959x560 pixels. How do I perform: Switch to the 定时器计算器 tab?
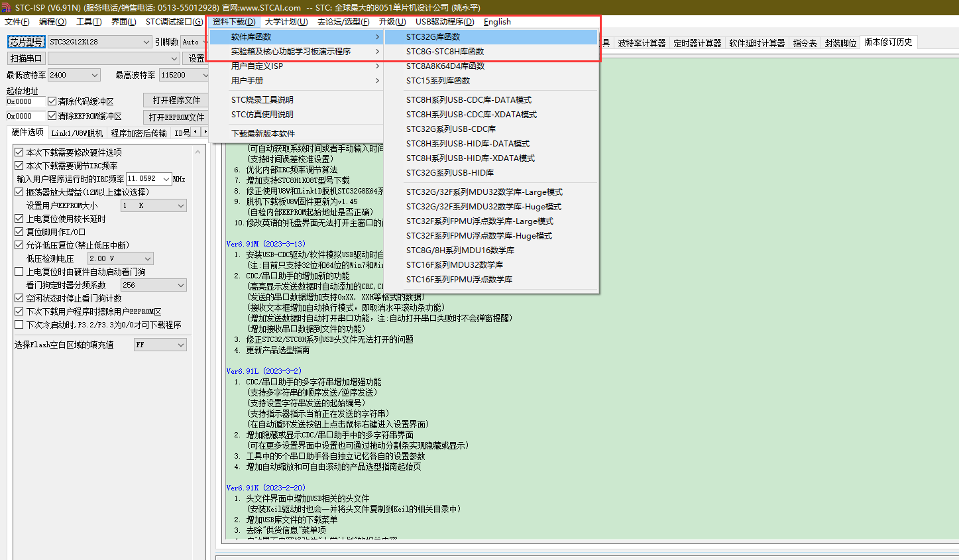point(697,43)
